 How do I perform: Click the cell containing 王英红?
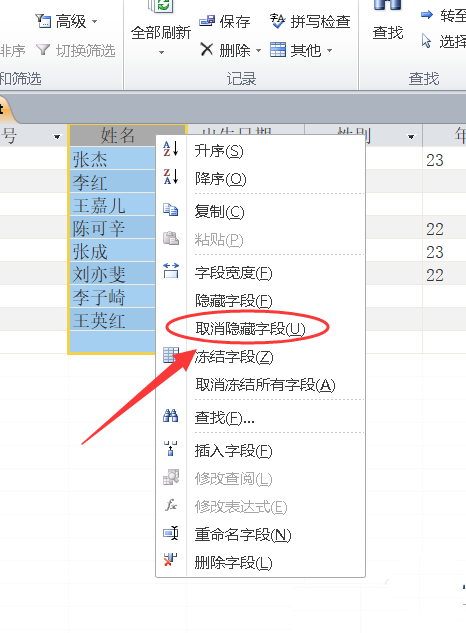coord(112,320)
